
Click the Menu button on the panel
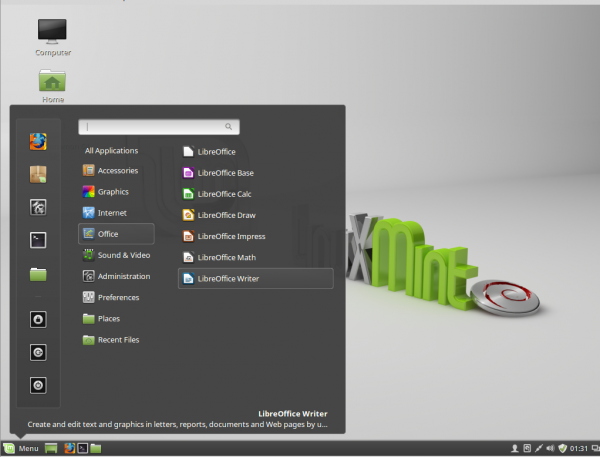[21, 448]
